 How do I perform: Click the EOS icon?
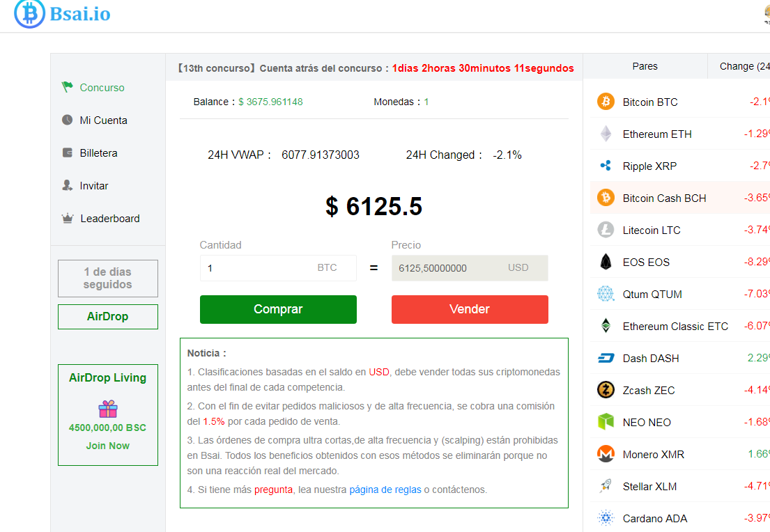coord(606,262)
